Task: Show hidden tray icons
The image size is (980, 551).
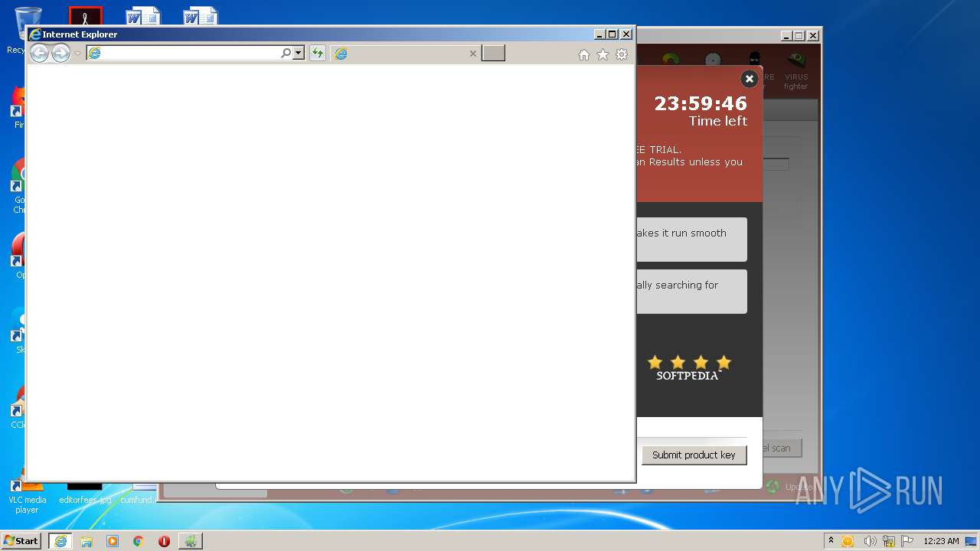Action: coord(831,541)
